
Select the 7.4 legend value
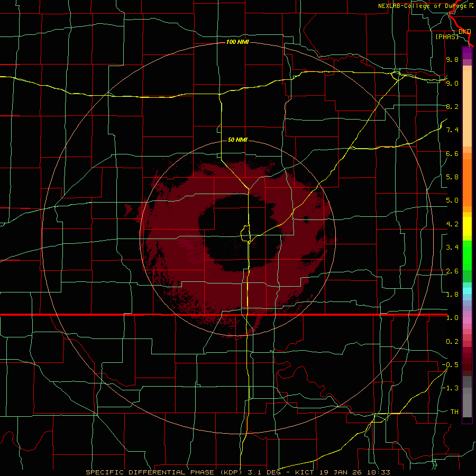coord(452,130)
